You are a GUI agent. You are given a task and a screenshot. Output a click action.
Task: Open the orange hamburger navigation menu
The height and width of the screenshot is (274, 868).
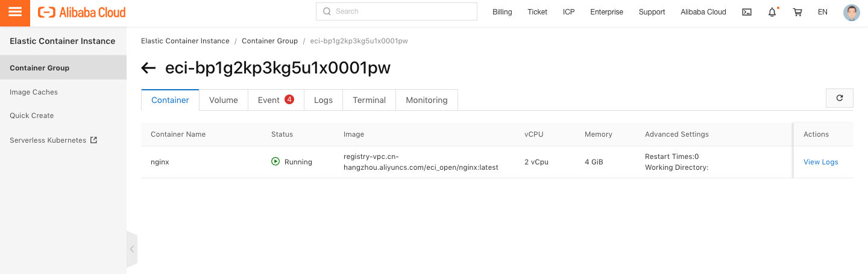tap(15, 13)
